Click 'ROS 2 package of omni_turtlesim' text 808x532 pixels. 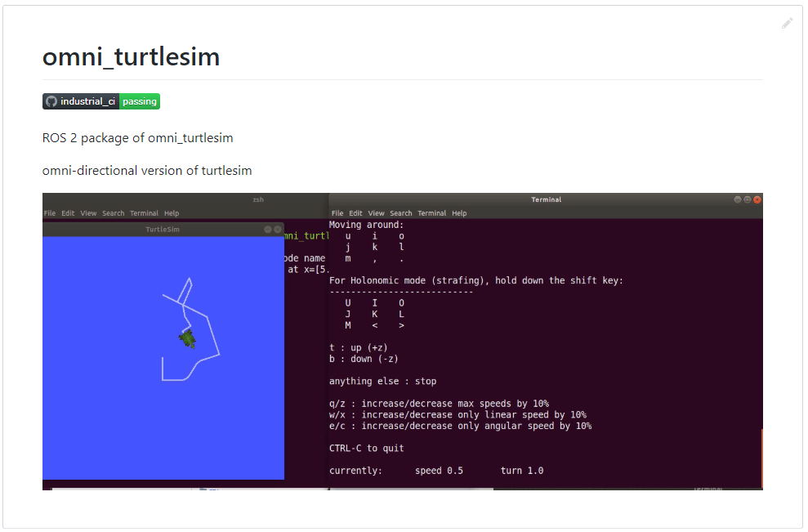[137, 138]
